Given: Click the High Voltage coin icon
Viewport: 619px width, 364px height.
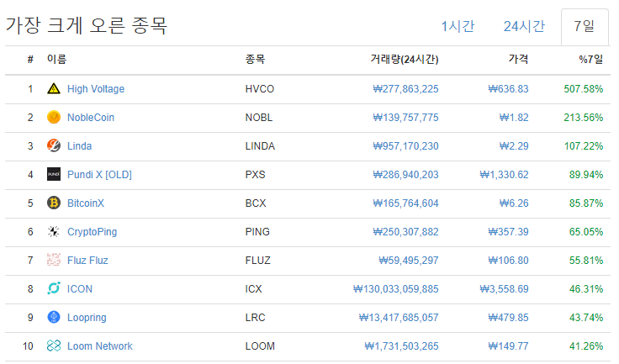Looking at the screenshot, I should coord(54,89).
